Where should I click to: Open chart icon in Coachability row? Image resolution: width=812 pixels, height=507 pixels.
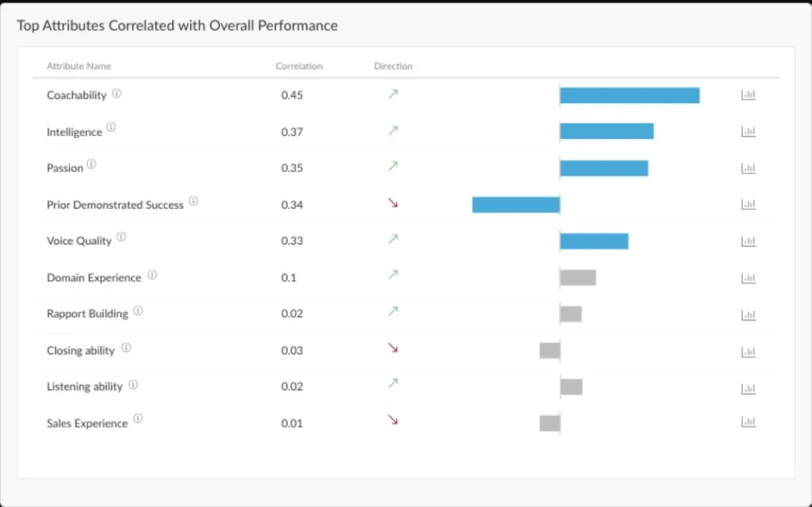point(748,95)
